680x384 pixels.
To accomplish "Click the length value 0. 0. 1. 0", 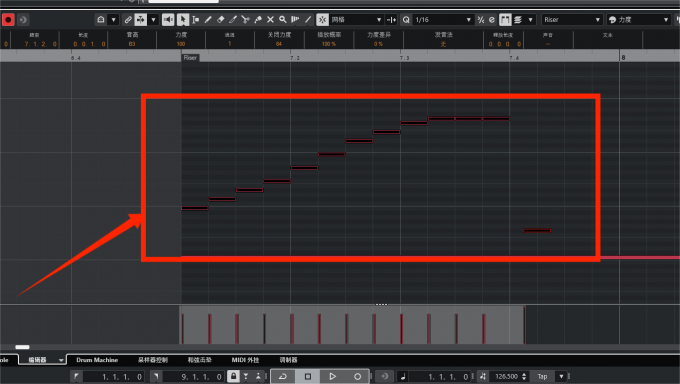I will click(x=89, y=44).
